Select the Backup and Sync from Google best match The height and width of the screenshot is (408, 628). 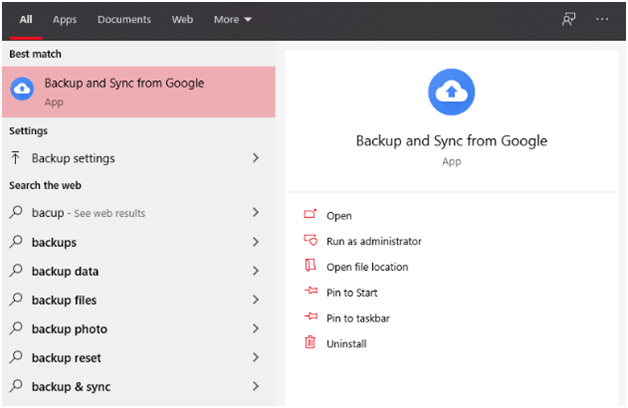point(139,92)
